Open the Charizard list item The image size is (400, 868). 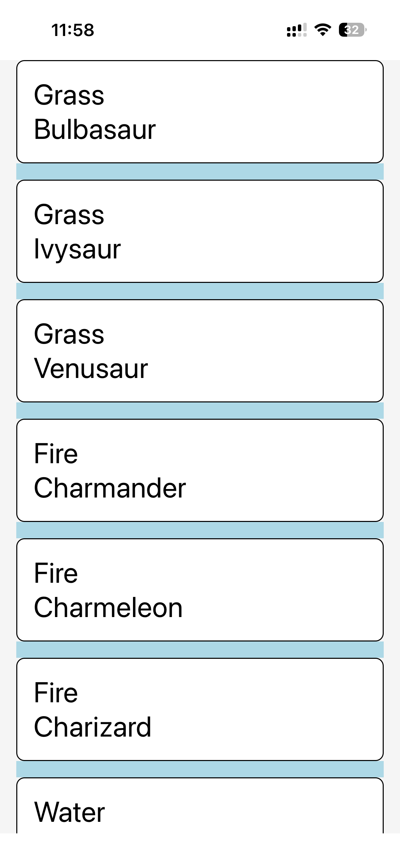point(200,710)
